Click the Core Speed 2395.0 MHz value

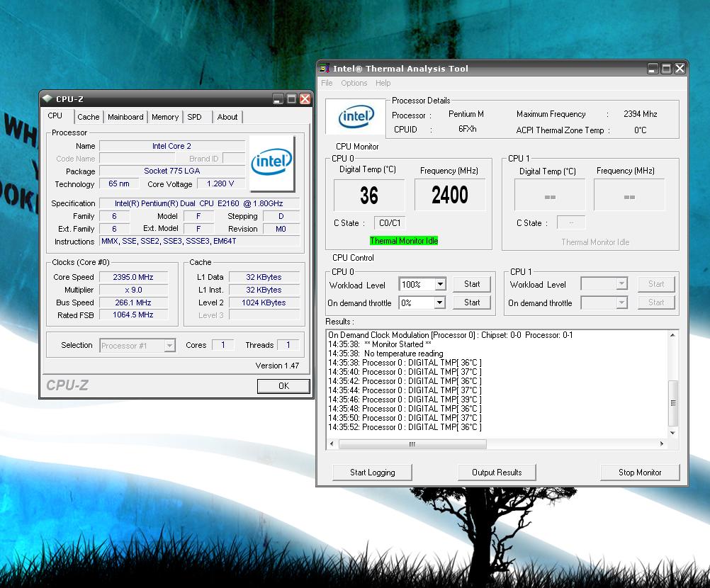(x=133, y=277)
